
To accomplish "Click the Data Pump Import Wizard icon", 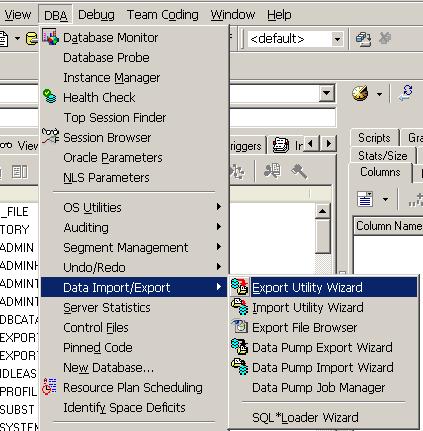I will (240, 367).
